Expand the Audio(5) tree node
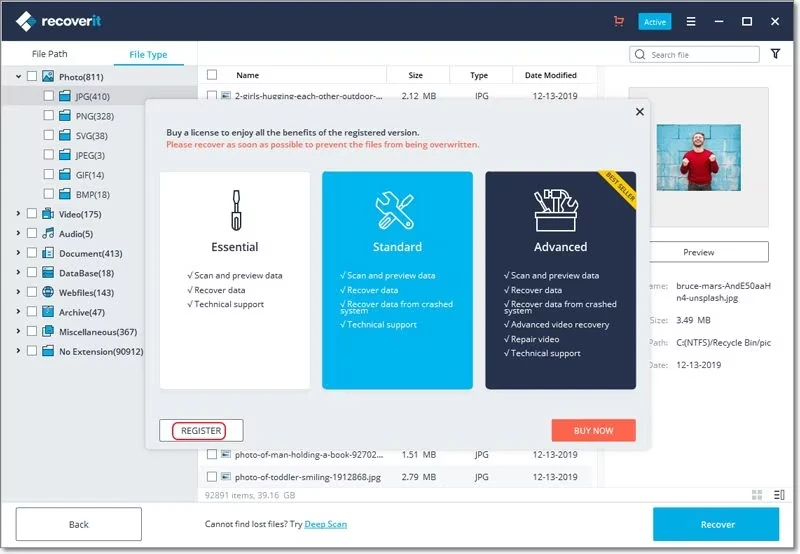The width and height of the screenshot is (800, 554). click(x=18, y=233)
